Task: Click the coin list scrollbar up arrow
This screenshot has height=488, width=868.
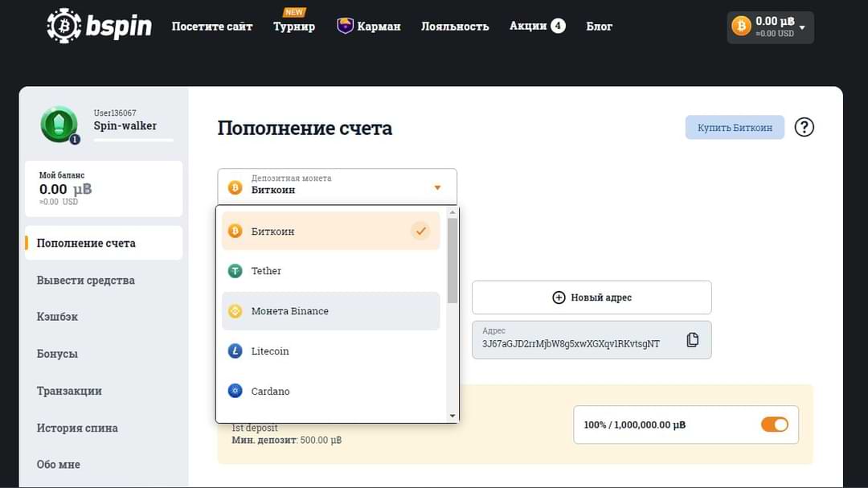Action: tap(452, 213)
